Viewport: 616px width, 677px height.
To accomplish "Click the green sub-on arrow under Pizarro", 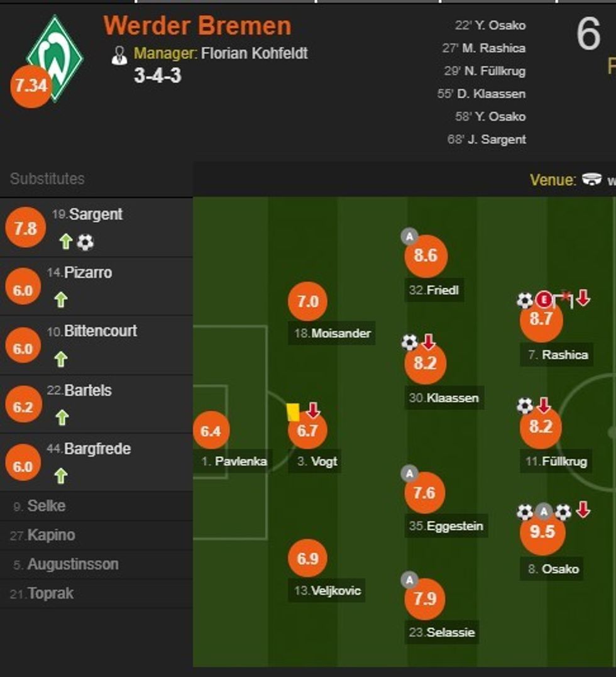I will point(61,300).
